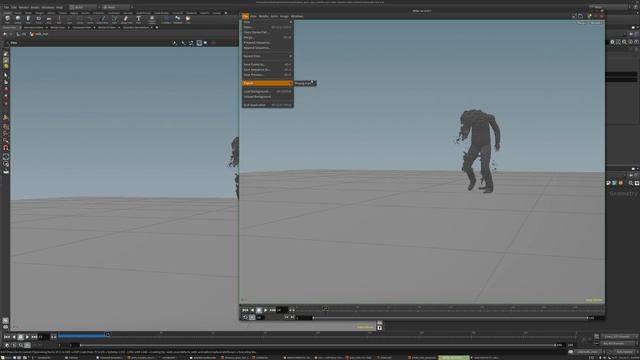Open the MPlay Render menu
The width and height of the screenshot is (640, 360).
click(263, 16)
